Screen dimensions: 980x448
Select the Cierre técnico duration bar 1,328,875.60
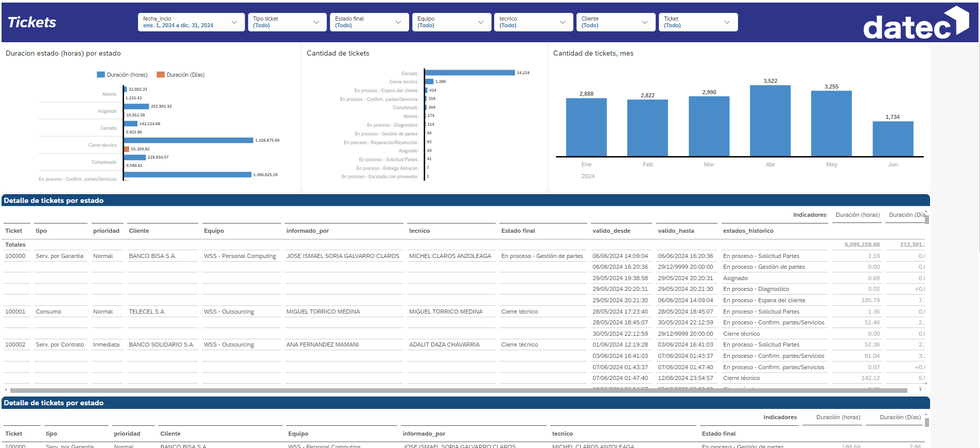(189, 140)
